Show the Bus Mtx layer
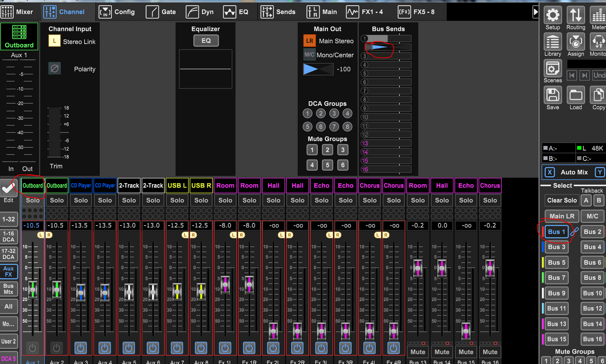The image size is (606, 364). point(9,289)
